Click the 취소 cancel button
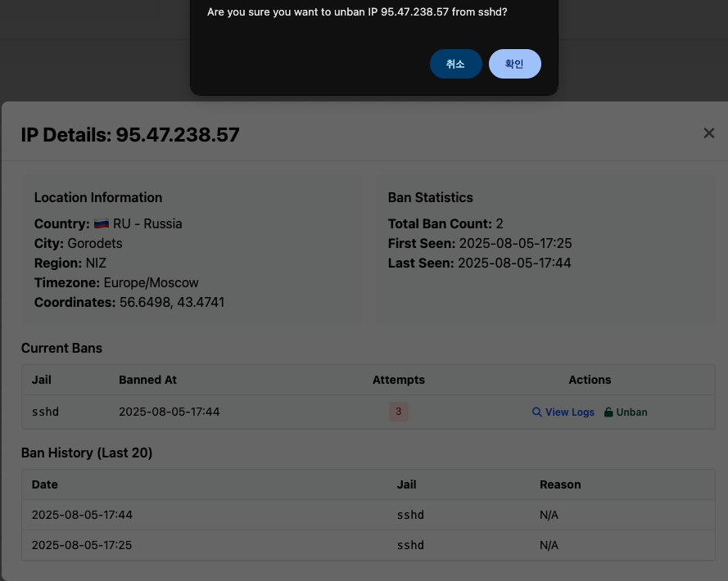The width and height of the screenshot is (728, 581). [455, 64]
